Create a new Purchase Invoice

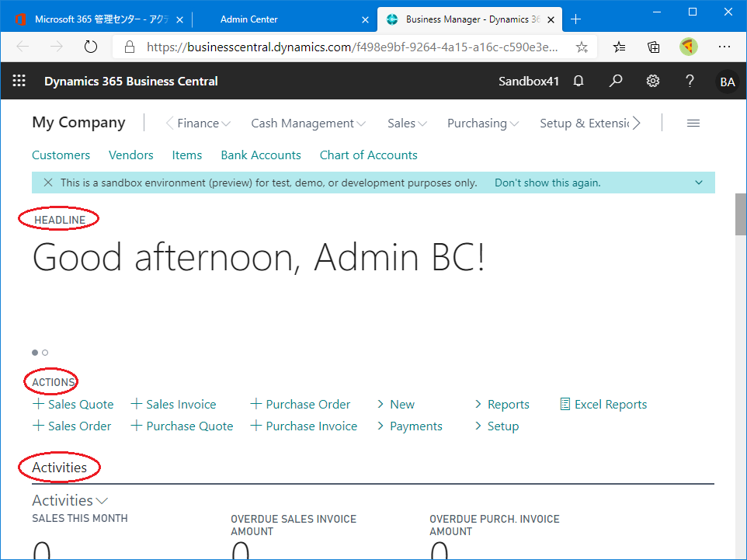tap(304, 426)
